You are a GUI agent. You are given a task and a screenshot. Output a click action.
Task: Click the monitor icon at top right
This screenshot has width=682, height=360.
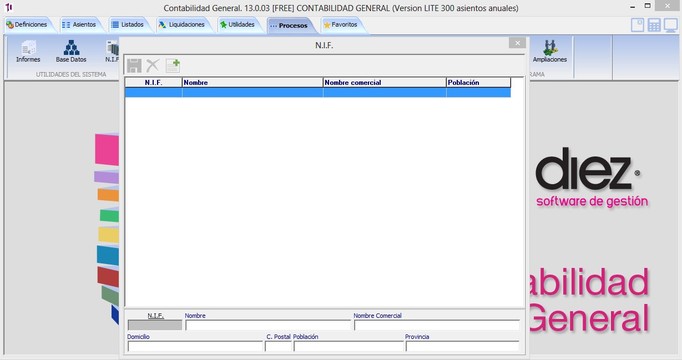671,25
